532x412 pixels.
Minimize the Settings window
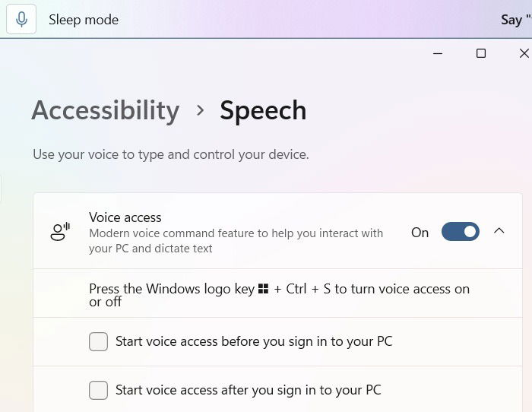click(x=438, y=53)
